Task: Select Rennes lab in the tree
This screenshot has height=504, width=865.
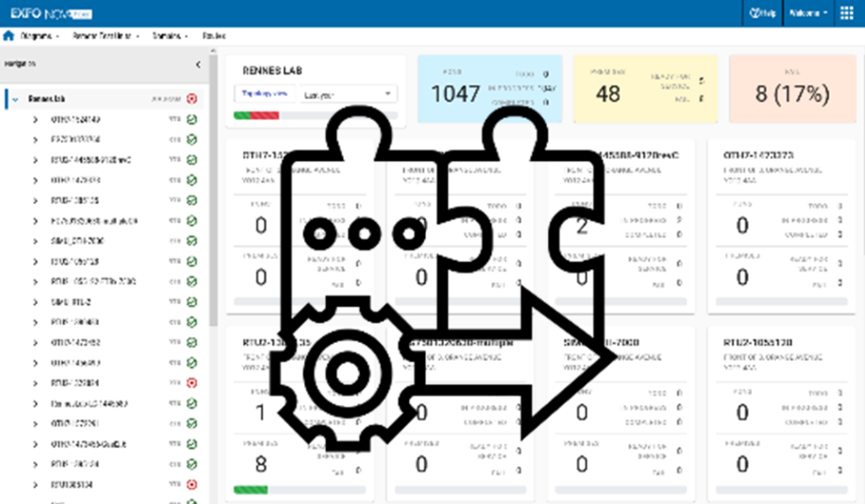Action: (x=46, y=99)
